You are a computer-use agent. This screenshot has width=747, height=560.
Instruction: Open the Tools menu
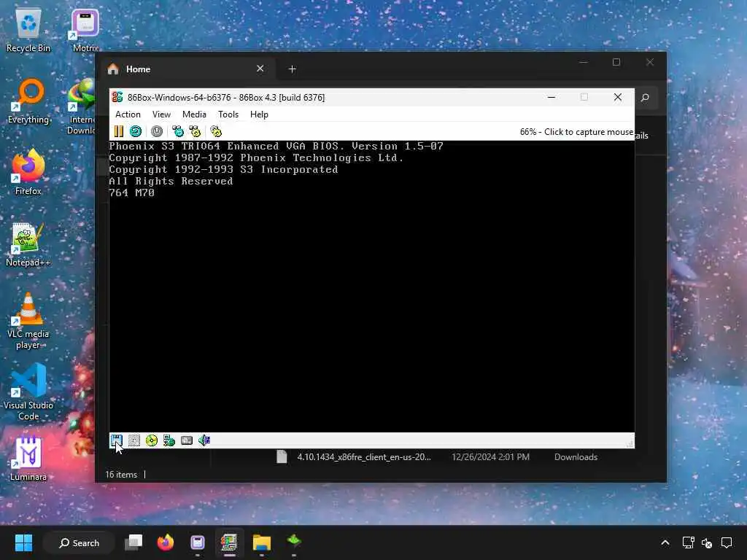pyautogui.click(x=228, y=114)
